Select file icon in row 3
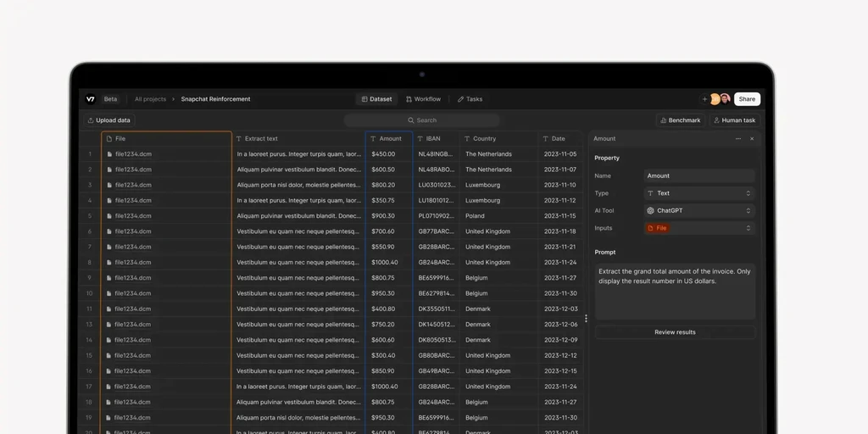Image resolution: width=868 pixels, height=434 pixels. tap(109, 186)
